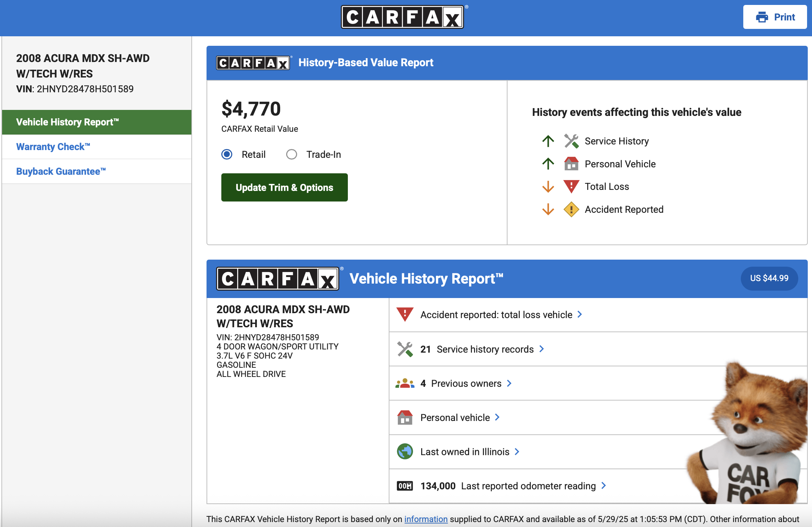Expand the Accident reported total loss chevron
Viewport: 812px width, 527px height.
pyautogui.click(x=580, y=314)
